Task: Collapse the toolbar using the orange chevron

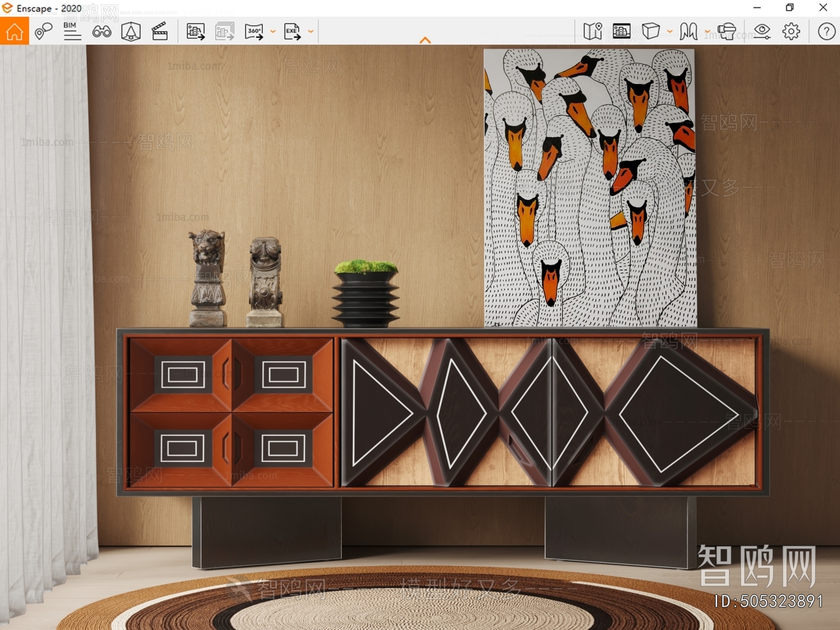Action: click(x=425, y=40)
